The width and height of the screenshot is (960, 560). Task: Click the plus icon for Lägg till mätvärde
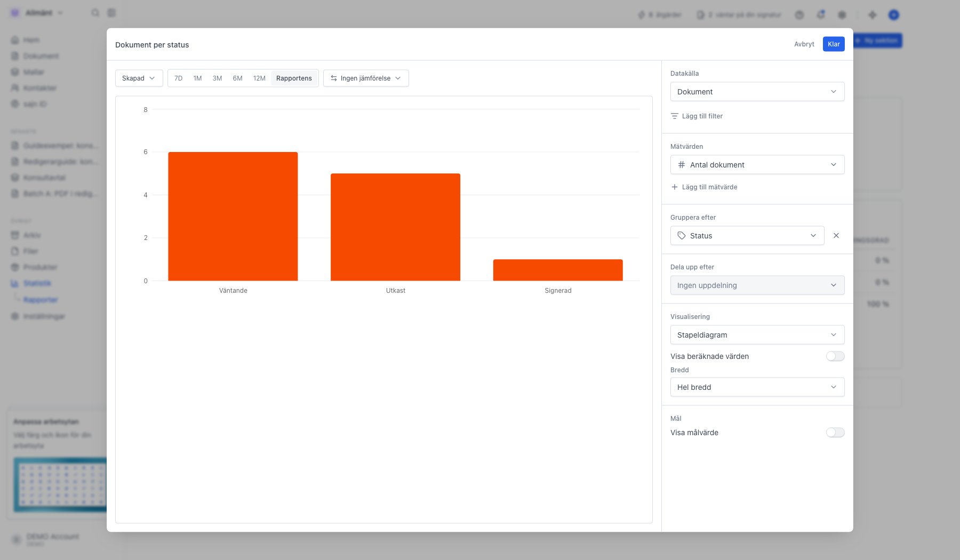(x=675, y=187)
